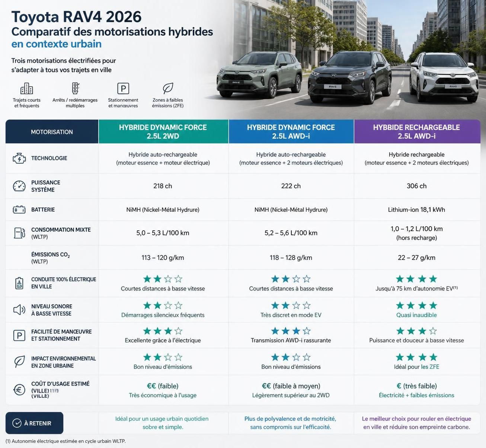
Task: Click 'Quasi inaudible' text
Action: [416, 315]
